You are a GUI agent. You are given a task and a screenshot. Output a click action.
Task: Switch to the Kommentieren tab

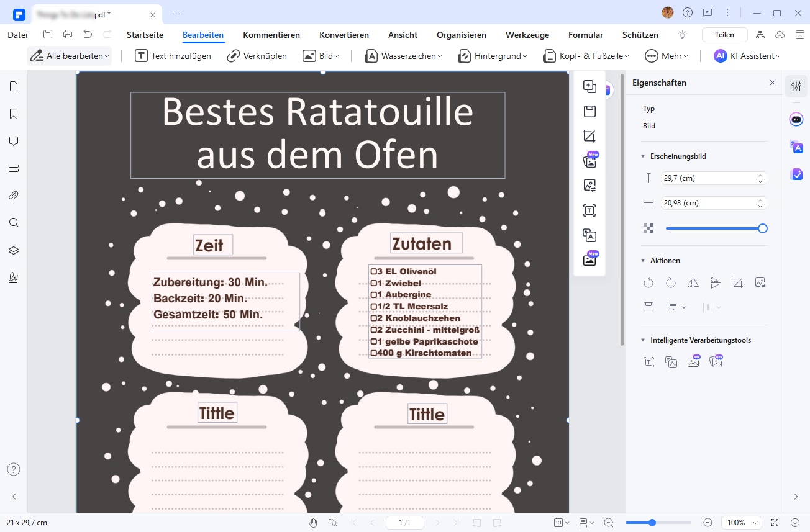pyautogui.click(x=271, y=35)
